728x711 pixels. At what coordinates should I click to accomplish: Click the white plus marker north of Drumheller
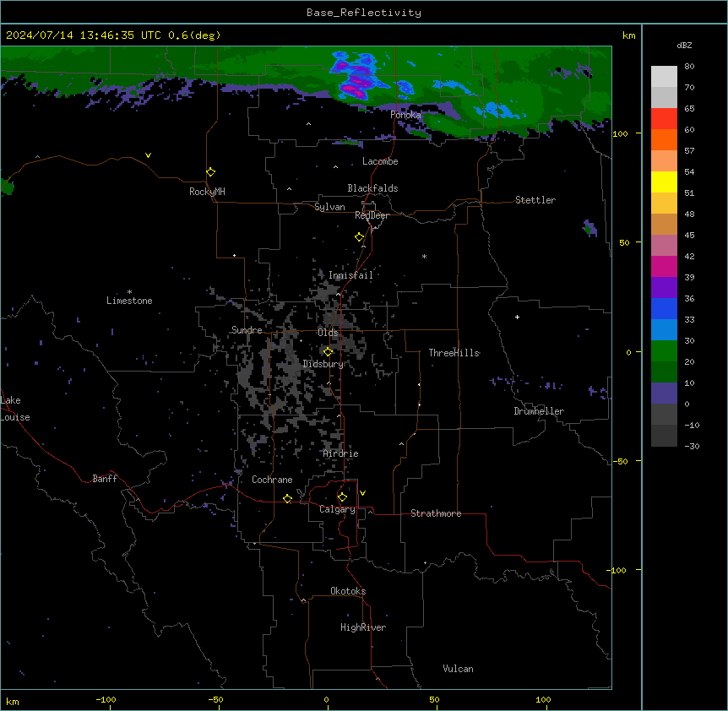pos(517,317)
